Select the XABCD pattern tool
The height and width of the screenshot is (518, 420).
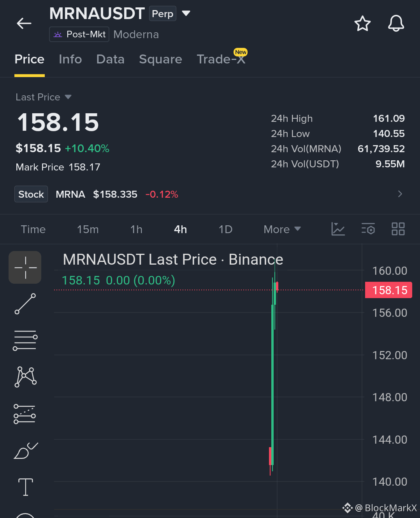26,377
